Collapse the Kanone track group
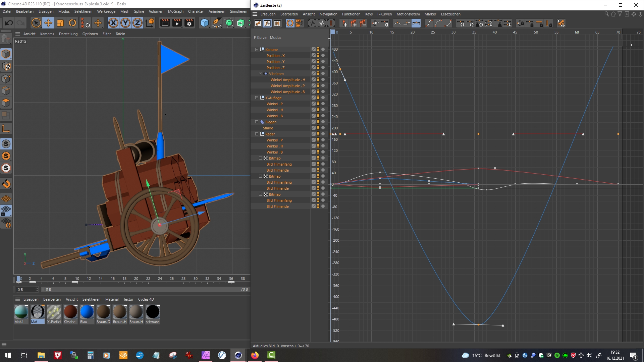Screen dimensions: 644x362 257,50
